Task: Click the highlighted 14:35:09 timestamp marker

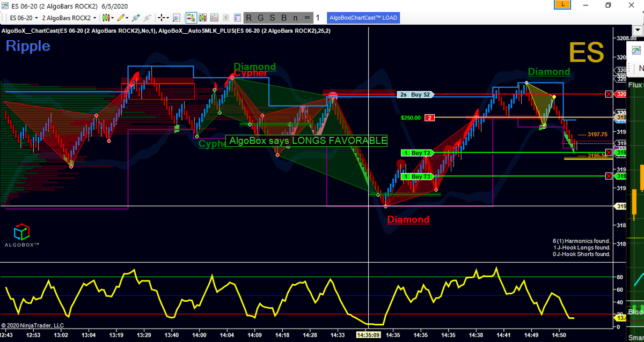Action: 368,335
